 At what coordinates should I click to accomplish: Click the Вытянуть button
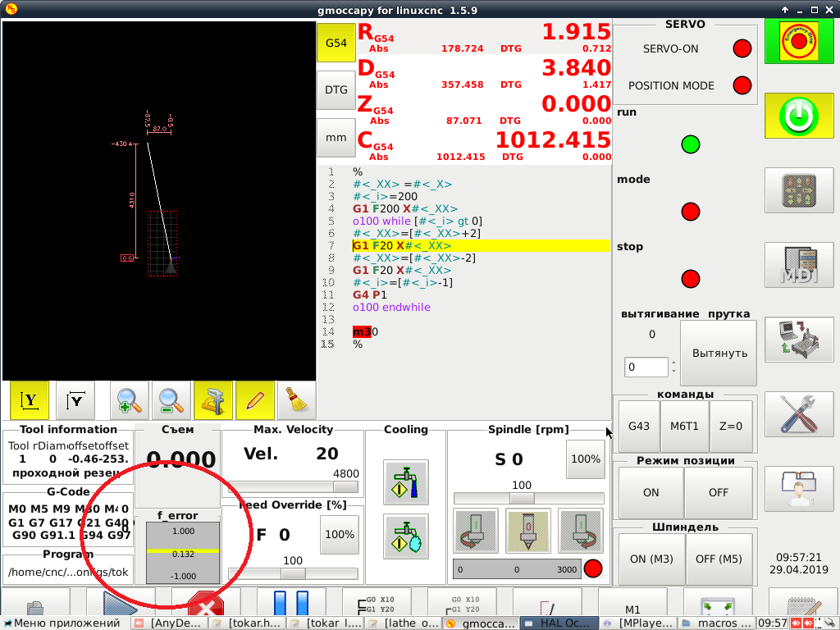pyautogui.click(x=719, y=353)
